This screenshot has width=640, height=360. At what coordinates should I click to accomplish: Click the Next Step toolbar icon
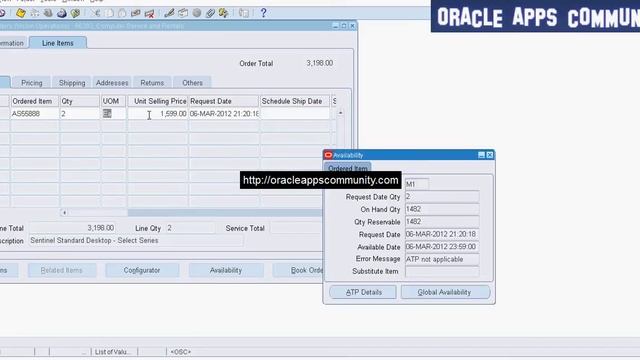pyautogui.click(x=34, y=13)
